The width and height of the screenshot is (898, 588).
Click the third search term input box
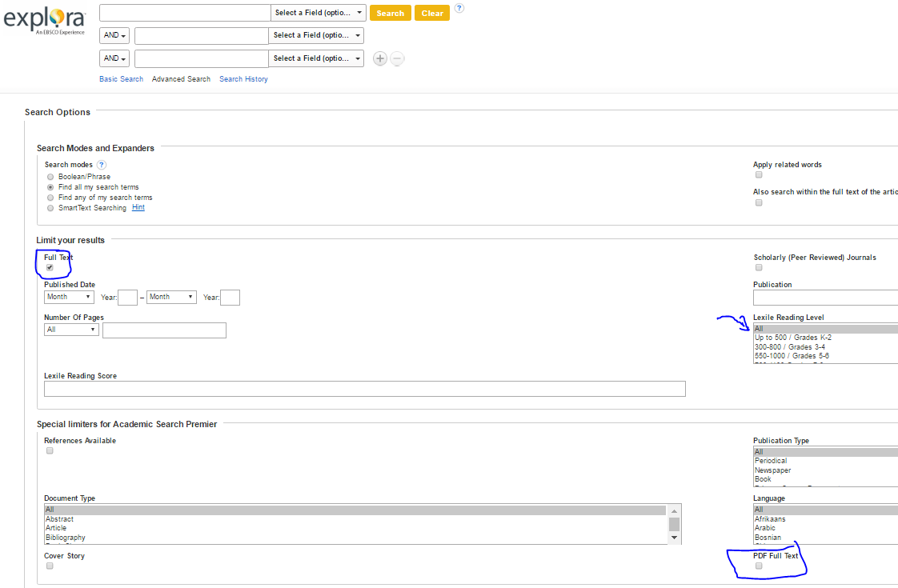[202, 58]
